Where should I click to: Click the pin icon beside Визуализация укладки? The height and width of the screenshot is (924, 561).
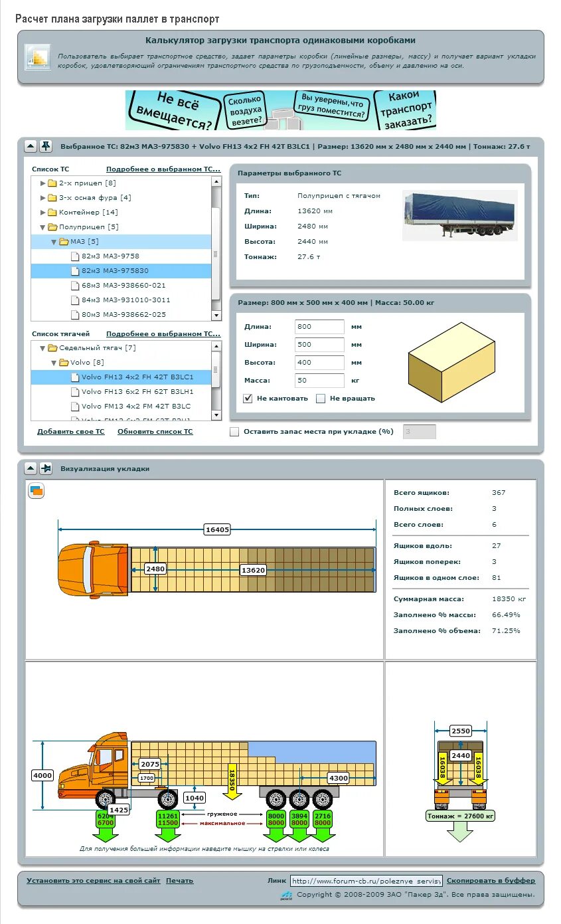coord(45,468)
